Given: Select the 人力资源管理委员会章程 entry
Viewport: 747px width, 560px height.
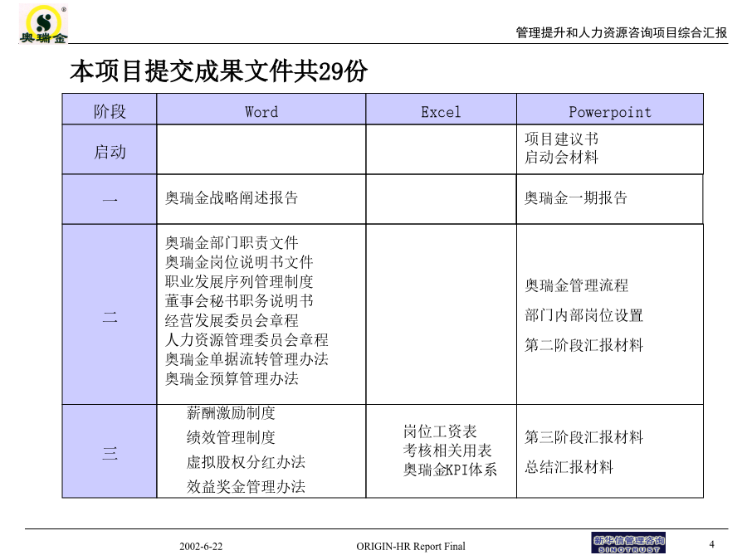Looking at the screenshot, I should [x=247, y=340].
